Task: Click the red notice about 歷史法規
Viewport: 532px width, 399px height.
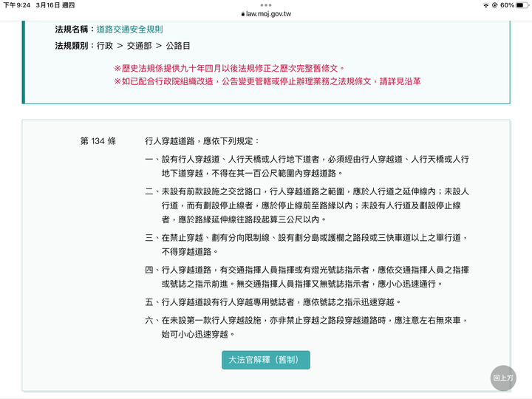Action: (229, 68)
